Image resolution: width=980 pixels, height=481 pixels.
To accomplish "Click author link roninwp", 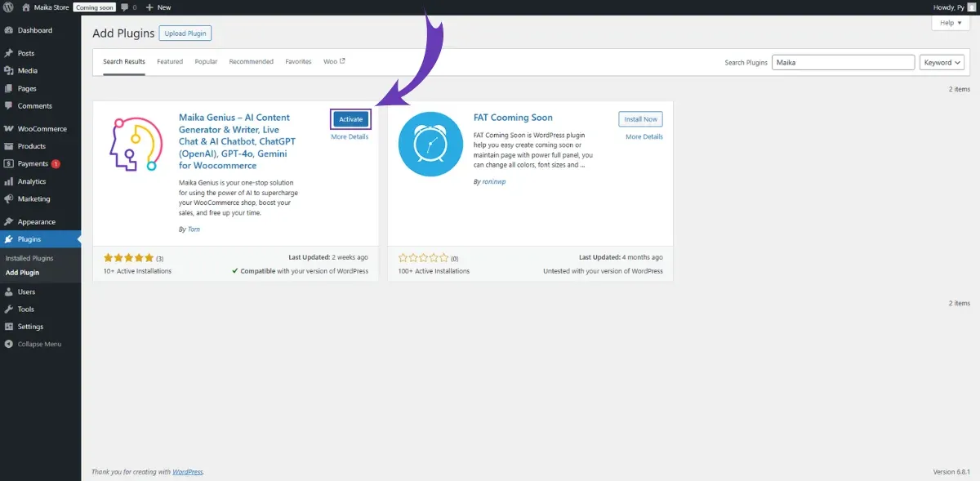I will 494,182.
